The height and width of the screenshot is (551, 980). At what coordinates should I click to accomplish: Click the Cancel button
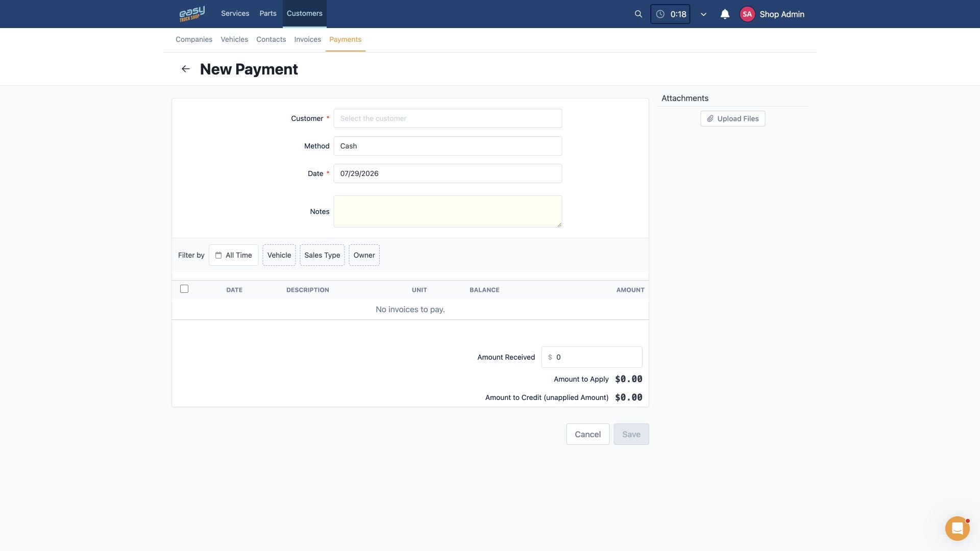click(587, 434)
